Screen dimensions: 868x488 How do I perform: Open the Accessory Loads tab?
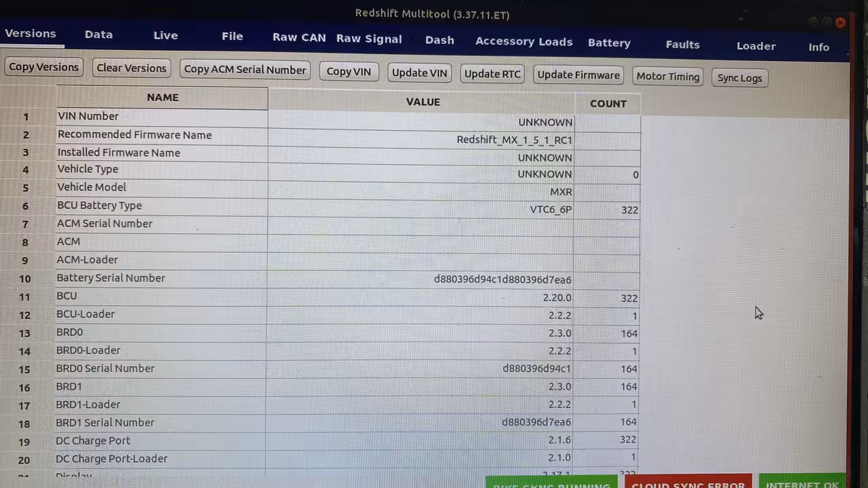pyautogui.click(x=524, y=41)
